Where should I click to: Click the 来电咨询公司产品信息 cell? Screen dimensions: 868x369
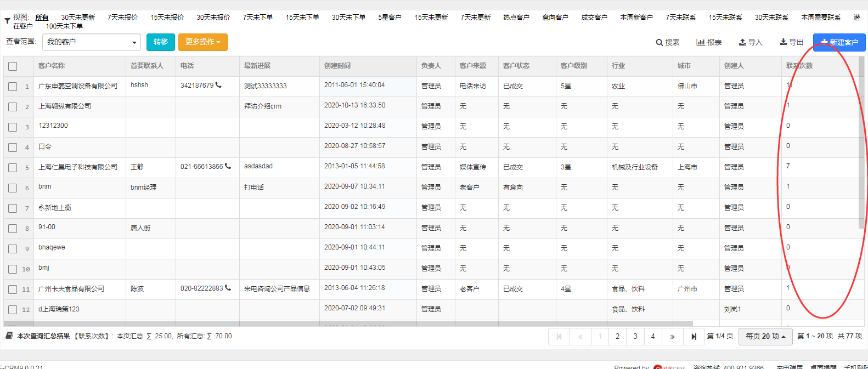click(277, 289)
